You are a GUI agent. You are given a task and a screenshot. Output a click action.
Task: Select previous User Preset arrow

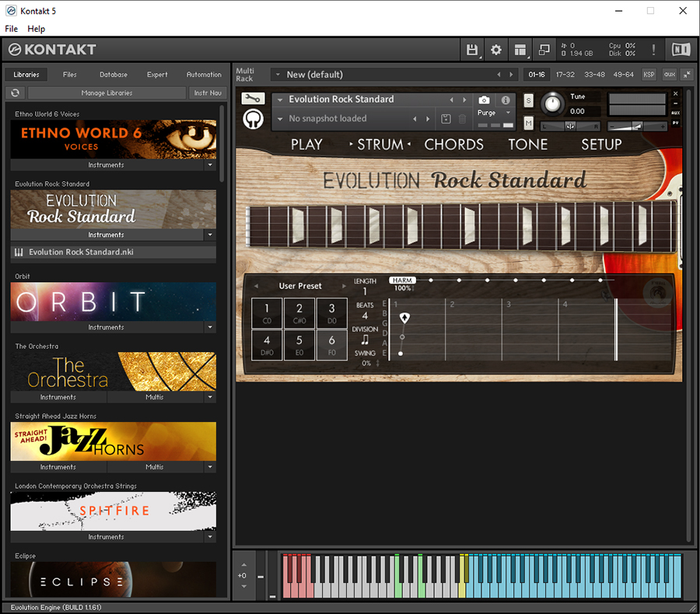(x=256, y=286)
